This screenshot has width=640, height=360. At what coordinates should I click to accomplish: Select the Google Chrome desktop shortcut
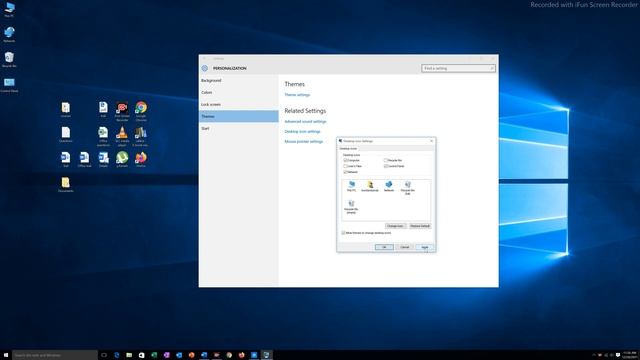click(x=141, y=111)
